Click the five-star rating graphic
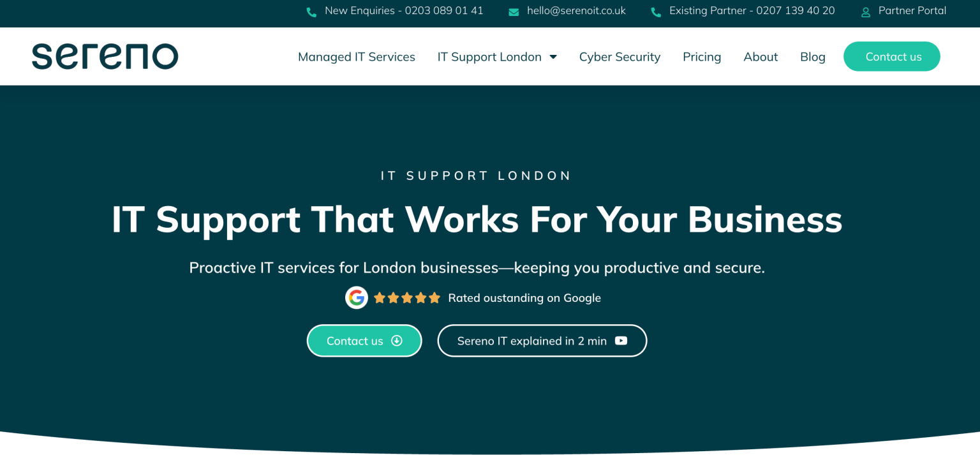Image resolution: width=980 pixels, height=455 pixels. [406, 297]
